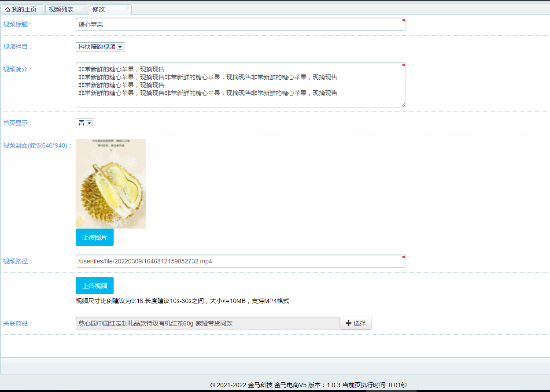
Task: Click the dropdown arrow on 视频栏目 selector
Action: (x=120, y=47)
